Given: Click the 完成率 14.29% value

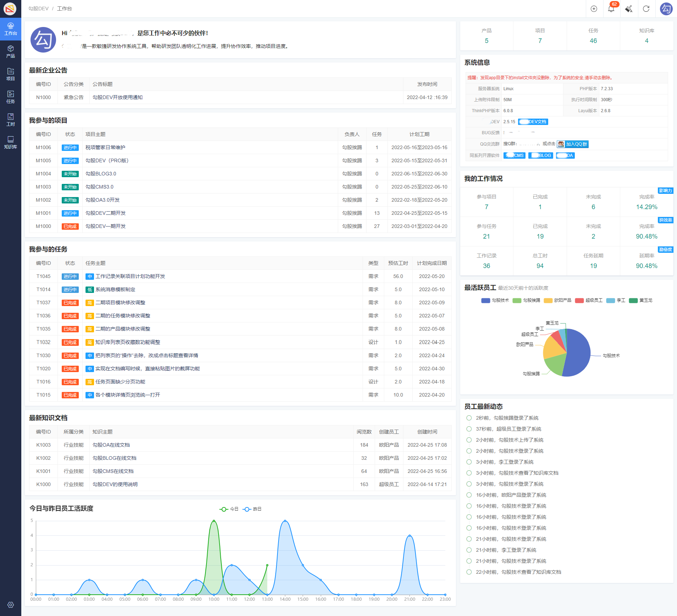Looking at the screenshot, I should 646,207.
